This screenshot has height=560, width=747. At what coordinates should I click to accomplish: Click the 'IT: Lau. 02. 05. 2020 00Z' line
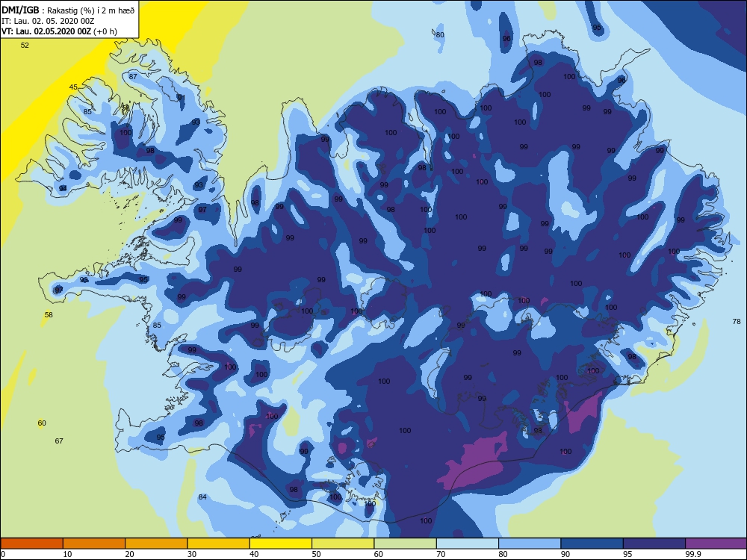pyautogui.click(x=48, y=21)
